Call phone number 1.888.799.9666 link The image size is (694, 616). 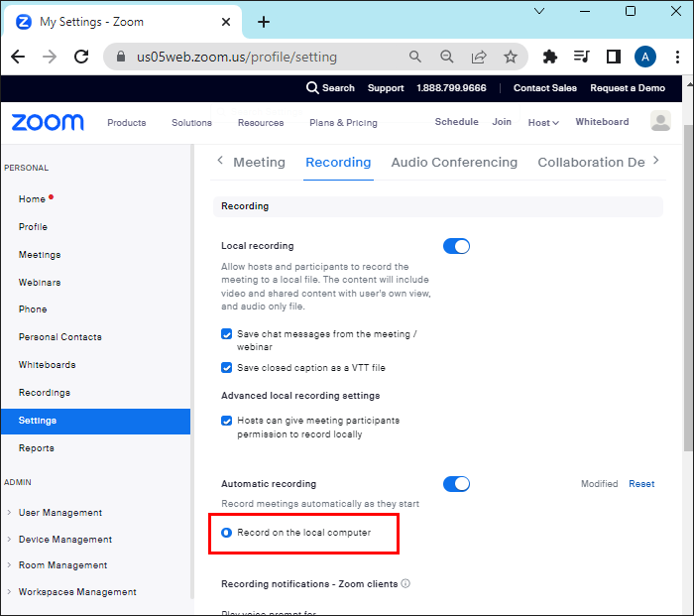click(451, 88)
